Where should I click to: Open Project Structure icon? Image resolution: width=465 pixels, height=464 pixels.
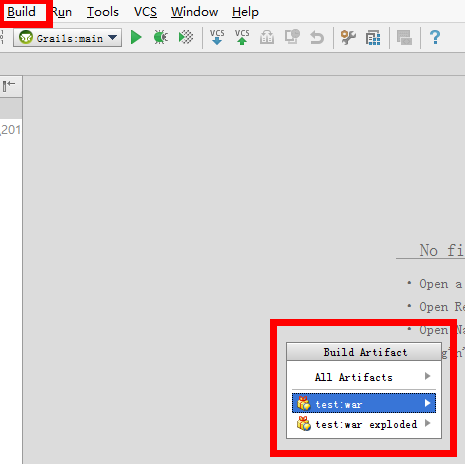[373, 37]
